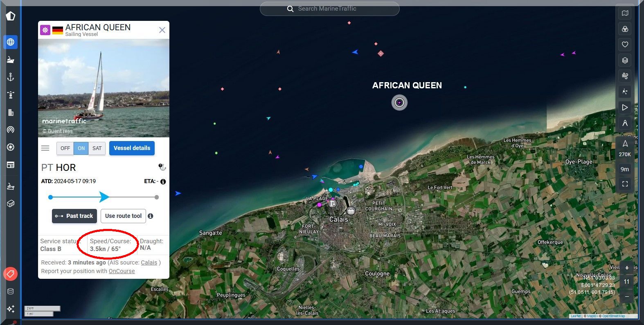Click the playback triangle icon on map toolbar
The height and width of the screenshot is (325, 644).
[x=625, y=108]
